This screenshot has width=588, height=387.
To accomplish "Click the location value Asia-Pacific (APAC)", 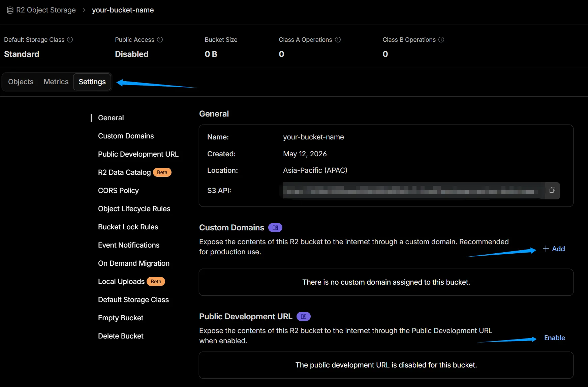I will click(x=315, y=170).
